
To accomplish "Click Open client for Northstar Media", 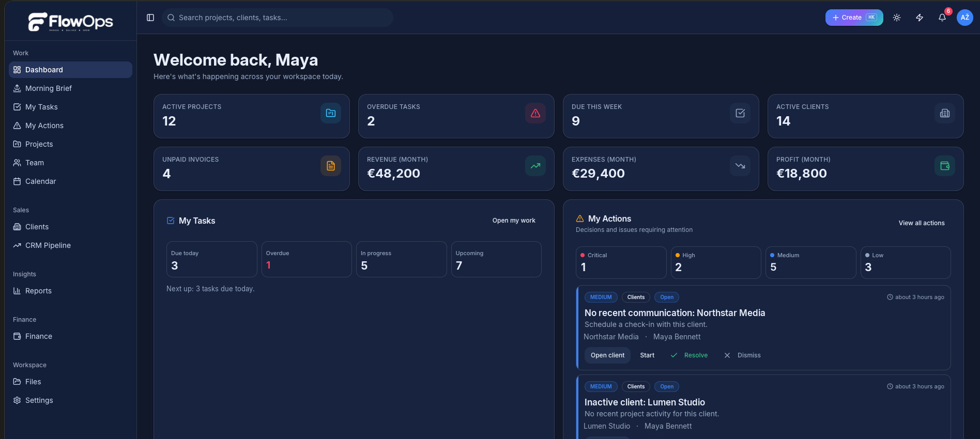I will (x=607, y=355).
